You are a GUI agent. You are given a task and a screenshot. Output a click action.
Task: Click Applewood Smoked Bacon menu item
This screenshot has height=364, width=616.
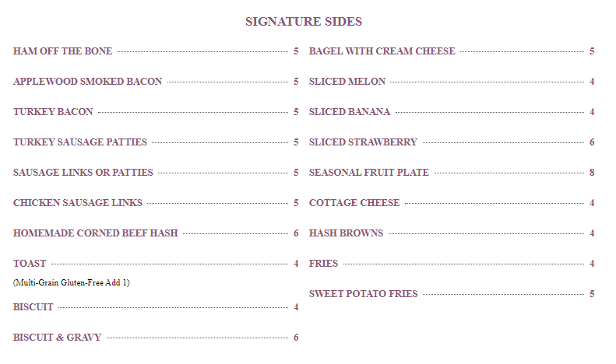(88, 82)
